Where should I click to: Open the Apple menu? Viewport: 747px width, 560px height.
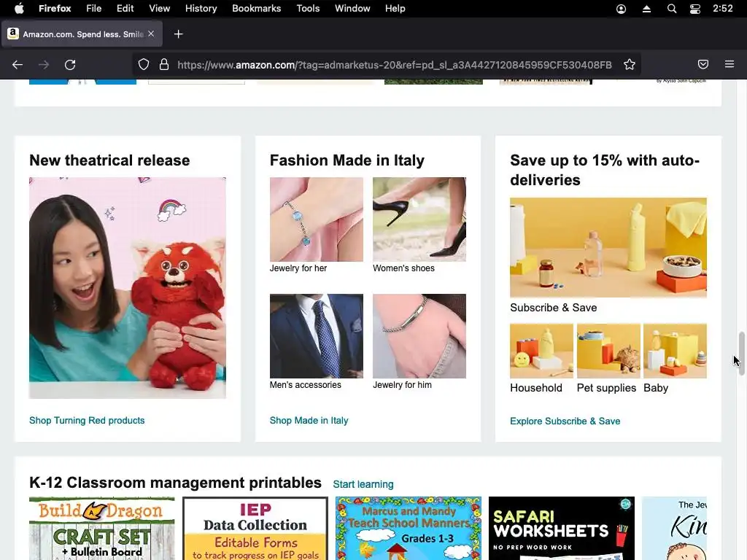tap(19, 9)
